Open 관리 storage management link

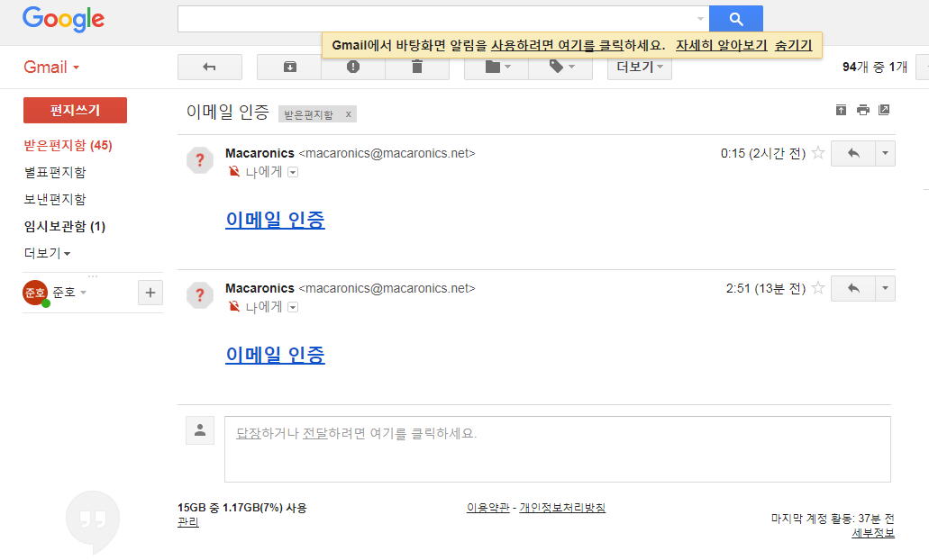point(187,522)
